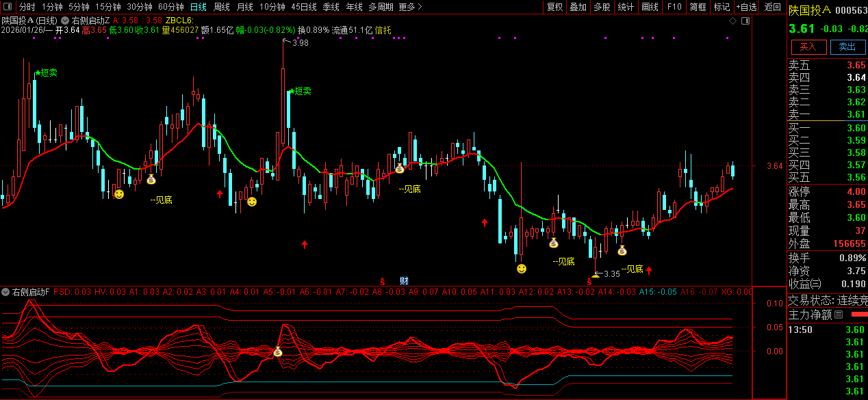868x400 pixels.
Task: Expand the 右侧启动F sub-indicator dropdown
Action: click(x=6, y=292)
